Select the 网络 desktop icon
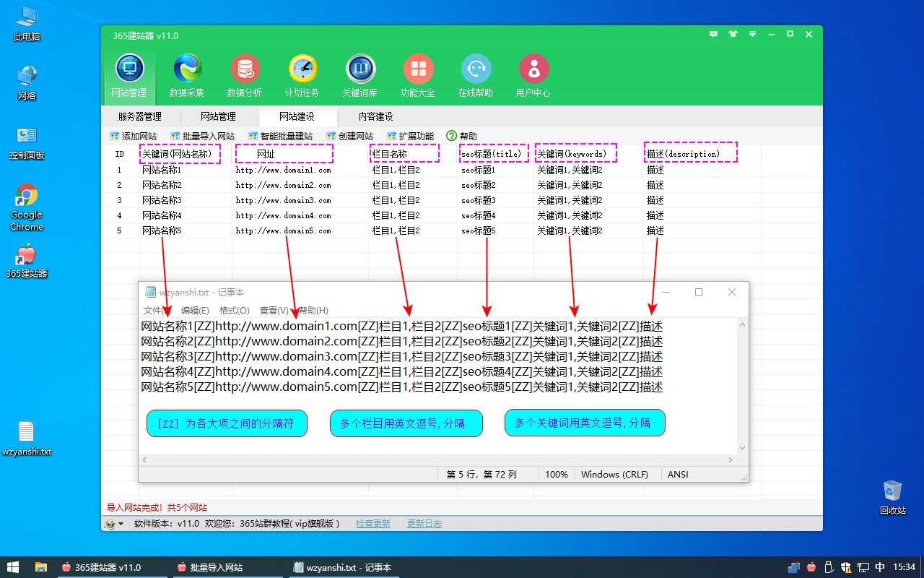Image resolution: width=924 pixels, height=578 pixels. [27, 83]
